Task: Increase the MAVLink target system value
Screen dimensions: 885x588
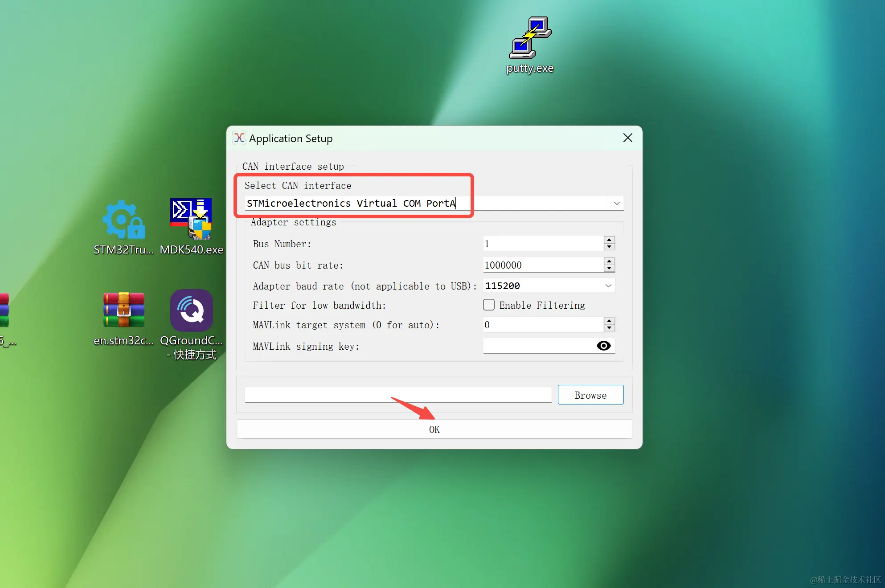Action: (x=609, y=321)
